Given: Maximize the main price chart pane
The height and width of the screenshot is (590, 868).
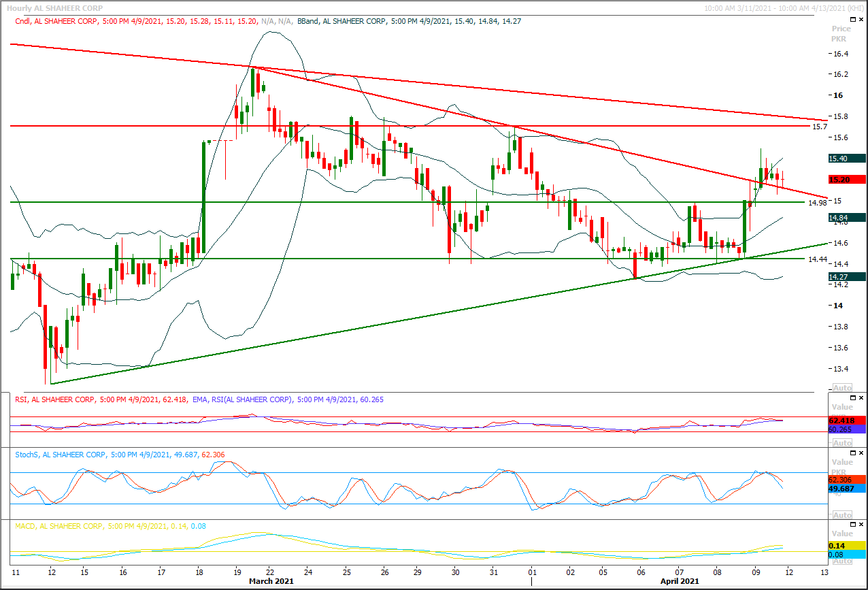Looking at the screenshot, I should click(x=854, y=21).
